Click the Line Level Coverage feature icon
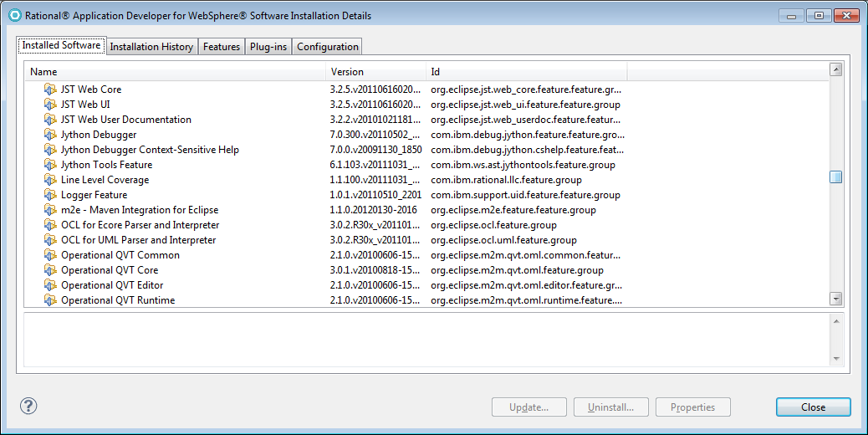 tap(50, 180)
